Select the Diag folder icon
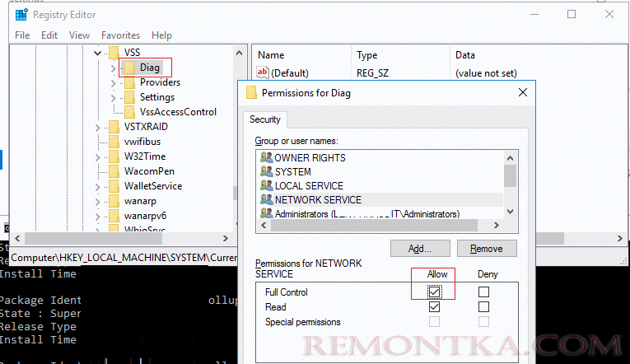 click(x=130, y=68)
